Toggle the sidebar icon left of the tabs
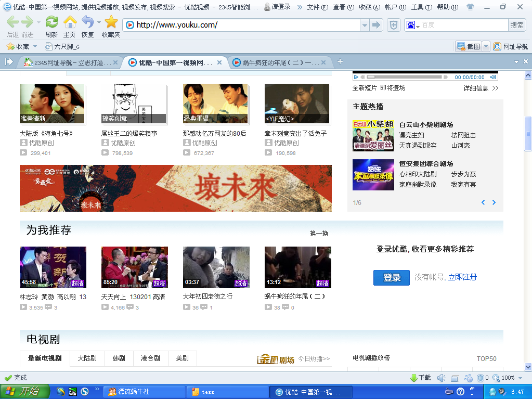Image resolution: width=532 pixels, height=399 pixels. [x=9, y=62]
